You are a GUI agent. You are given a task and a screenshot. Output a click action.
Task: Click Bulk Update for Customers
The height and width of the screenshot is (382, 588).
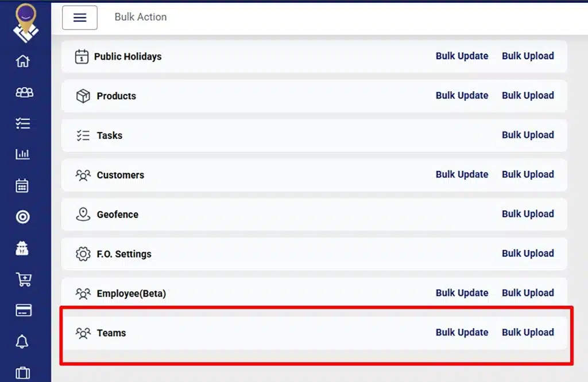coord(462,174)
